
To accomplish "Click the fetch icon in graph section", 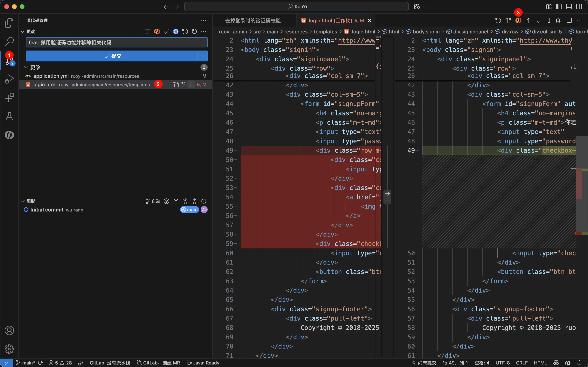I will (x=176, y=201).
